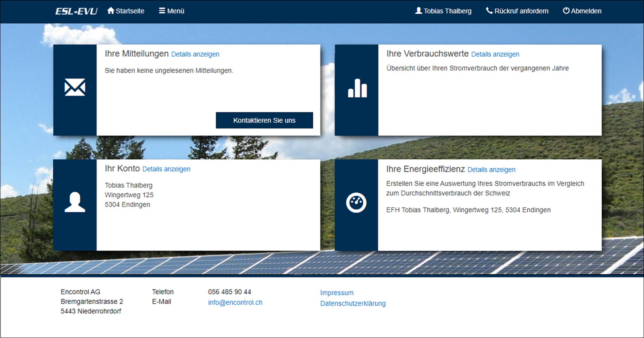Show details for Ihre Energieeffizienz

pyautogui.click(x=491, y=170)
